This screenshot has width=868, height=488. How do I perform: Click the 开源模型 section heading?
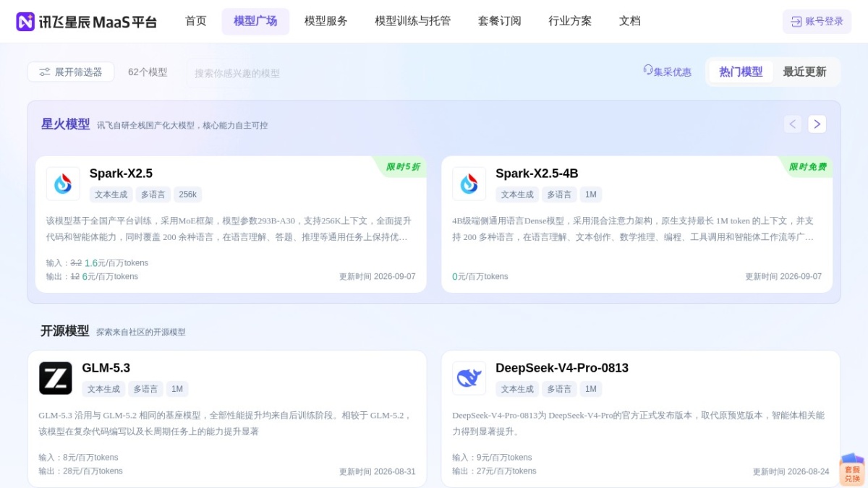(64, 331)
